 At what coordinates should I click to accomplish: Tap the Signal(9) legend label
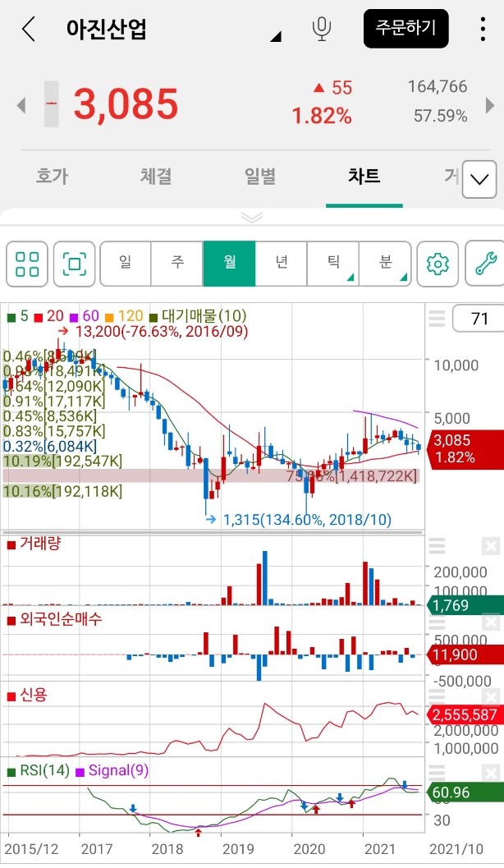[112, 770]
